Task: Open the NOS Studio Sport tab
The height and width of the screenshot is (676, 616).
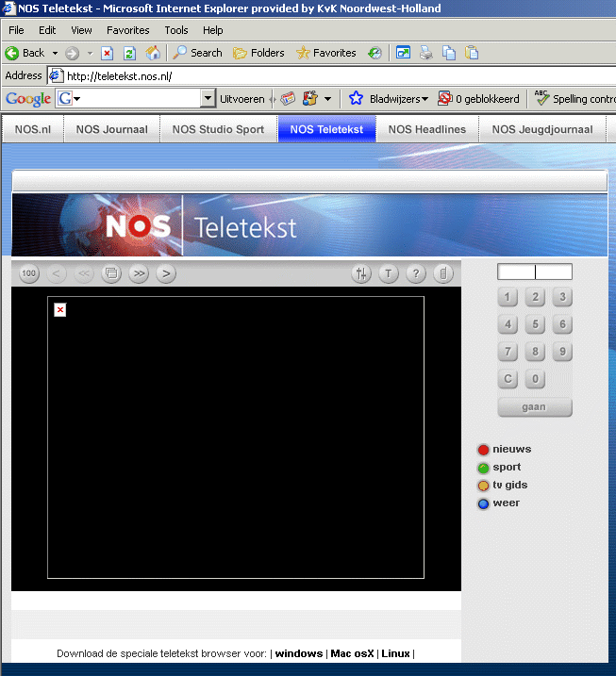Action: pos(218,129)
